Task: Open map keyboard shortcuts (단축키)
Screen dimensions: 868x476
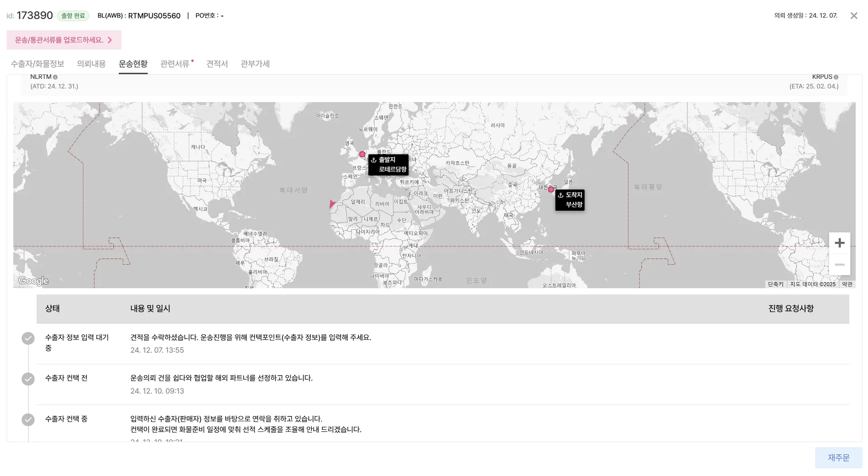Action: [775, 284]
